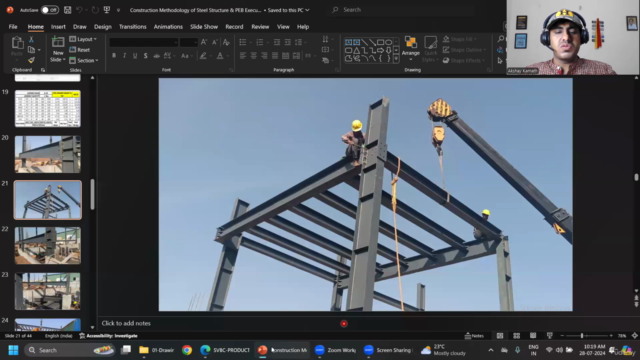Select slide 20 thumbnail

(x=48, y=154)
